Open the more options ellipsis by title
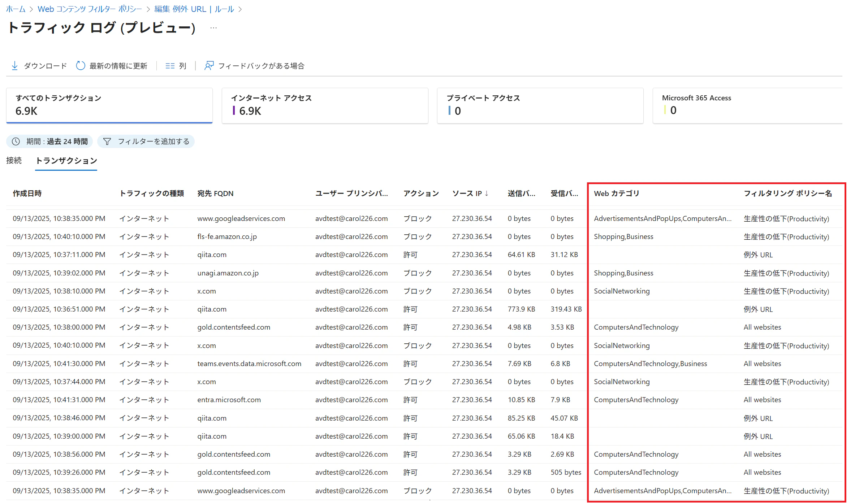Viewport: 855px width, 504px height. [213, 28]
